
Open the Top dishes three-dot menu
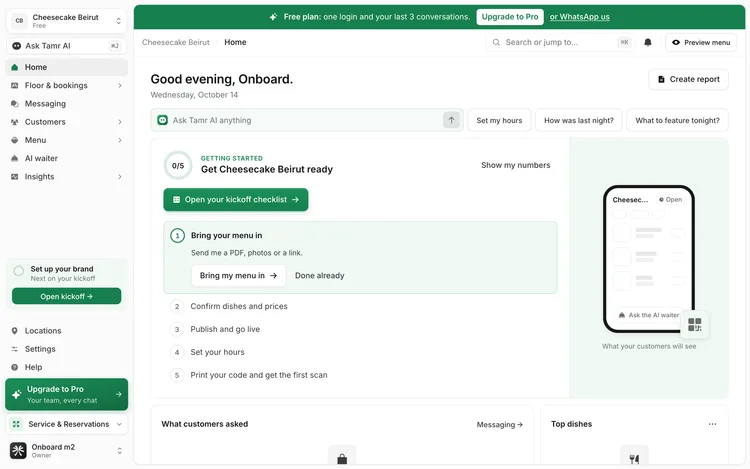click(x=712, y=424)
